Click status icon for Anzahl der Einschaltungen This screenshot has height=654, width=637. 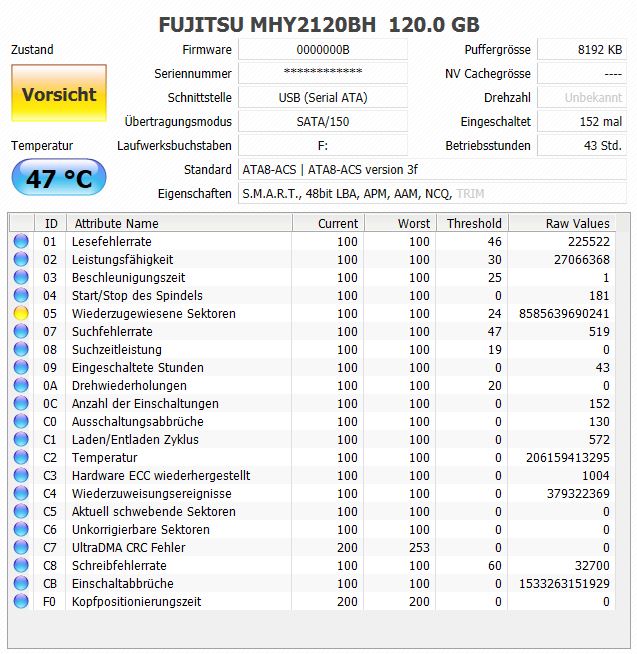21,403
